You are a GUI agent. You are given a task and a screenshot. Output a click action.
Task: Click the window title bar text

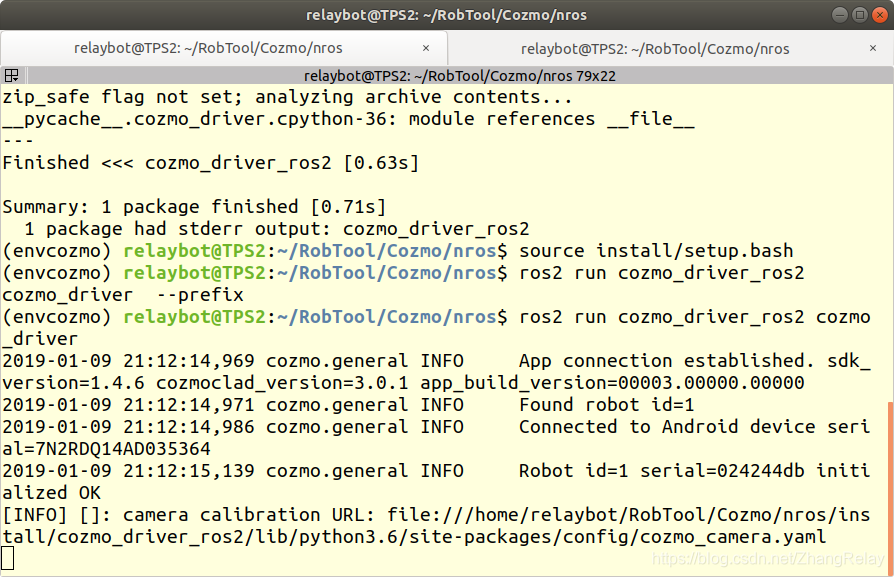(446, 15)
